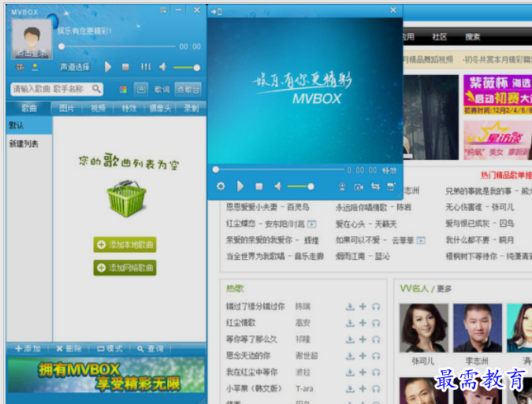Open the 模式 play mode menu
This screenshot has height=404, width=532.
pos(110,348)
